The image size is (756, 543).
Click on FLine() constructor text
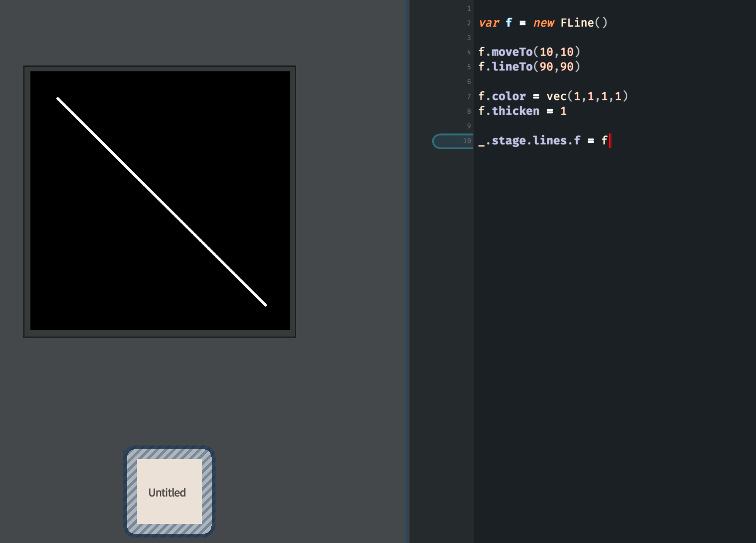(583, 23)
